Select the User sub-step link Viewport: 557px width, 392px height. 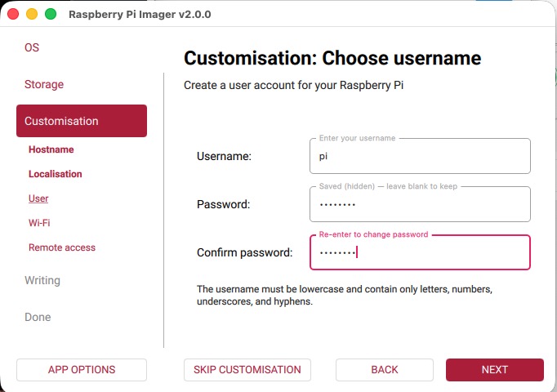coord(38,198)
